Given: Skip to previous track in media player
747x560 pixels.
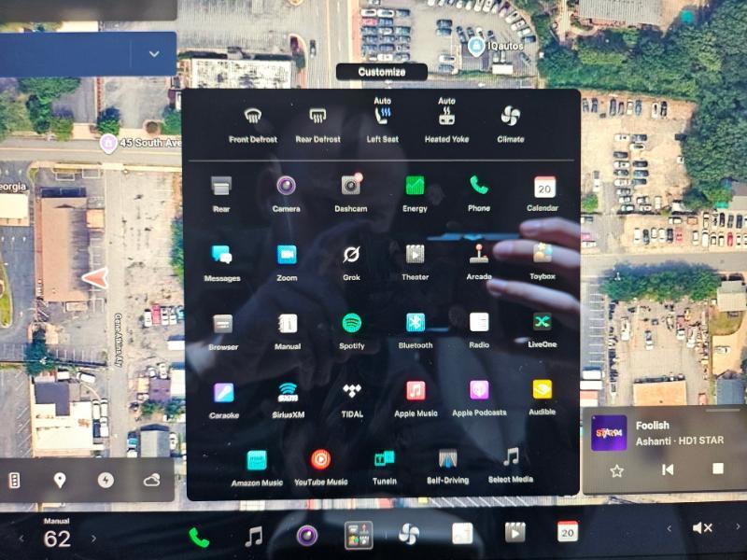Looking at the screenshot, I should pyautogui.click(x=668, y=469).
